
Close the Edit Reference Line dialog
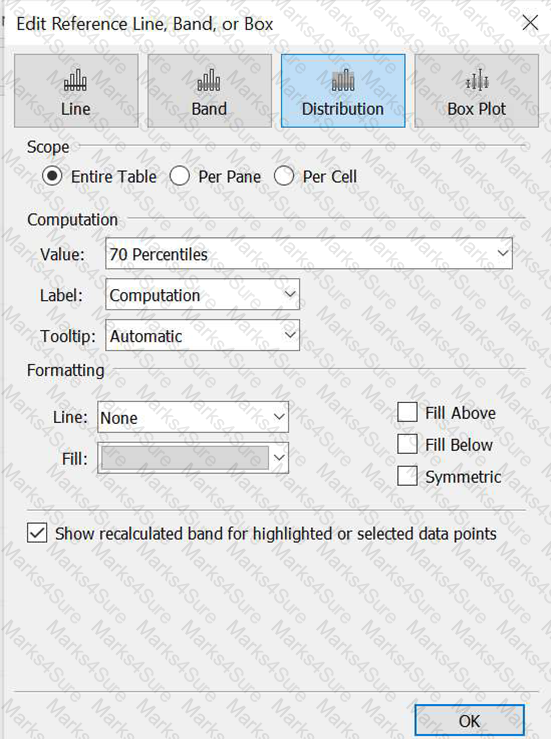(x=530, y=23)
